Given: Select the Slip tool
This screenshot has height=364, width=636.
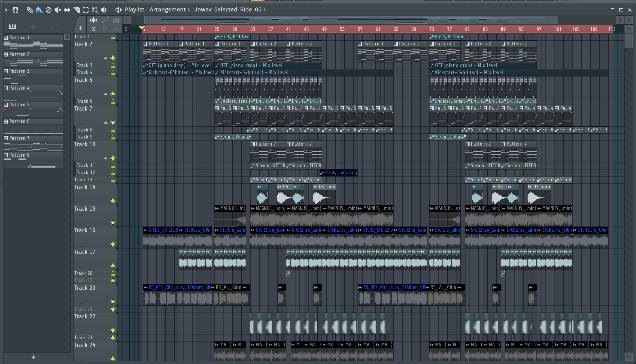Looking at the screenshot, I should tap(67, 10).
